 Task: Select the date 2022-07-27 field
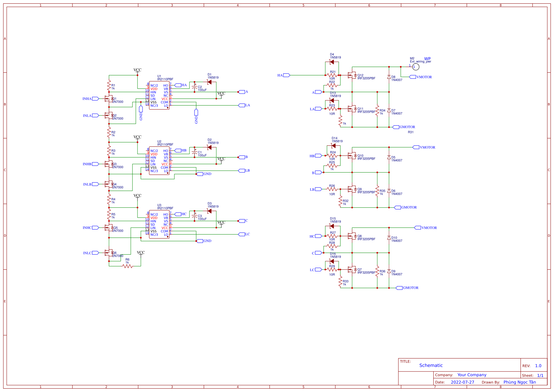point(463,382)
